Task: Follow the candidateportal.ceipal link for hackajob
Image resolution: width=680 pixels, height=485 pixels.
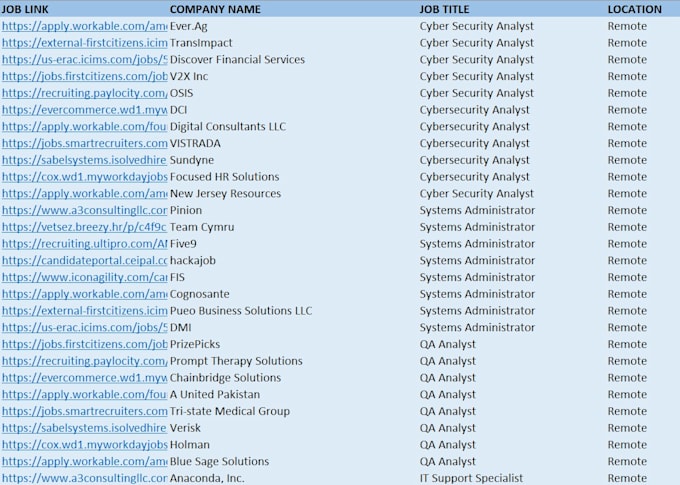Action: coord(85,261)
